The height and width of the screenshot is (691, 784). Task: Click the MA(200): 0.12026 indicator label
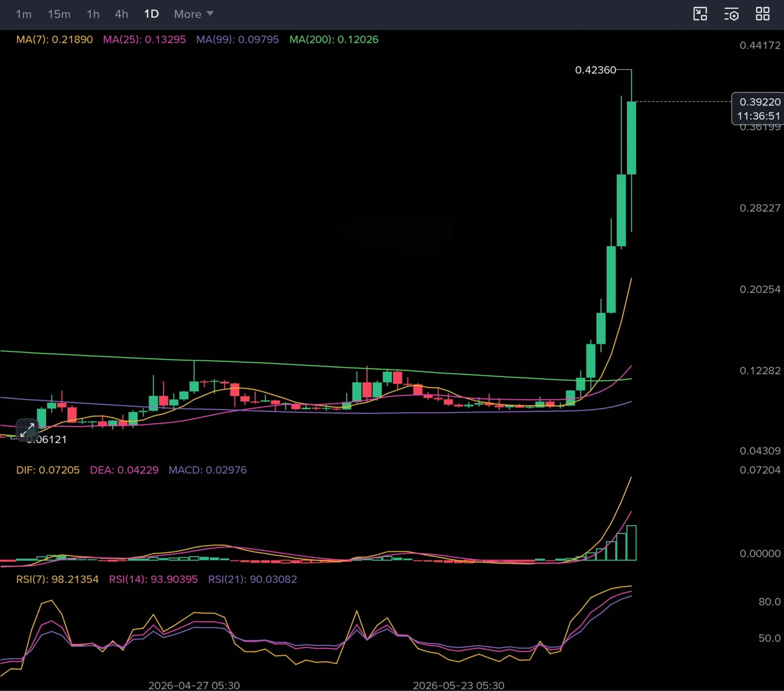pyautogui.click(x=334, y=40)
